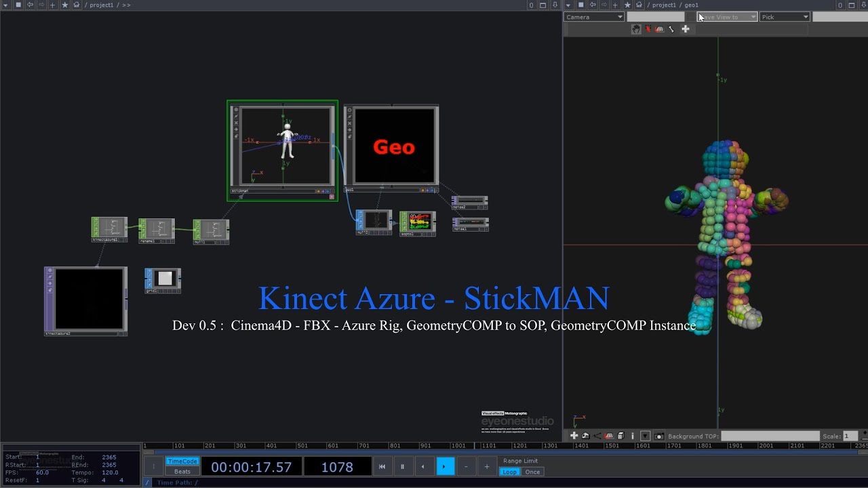Open the Save View to dropdown
The width and height of the screenshot is (868, 488).
click(727, 17)
